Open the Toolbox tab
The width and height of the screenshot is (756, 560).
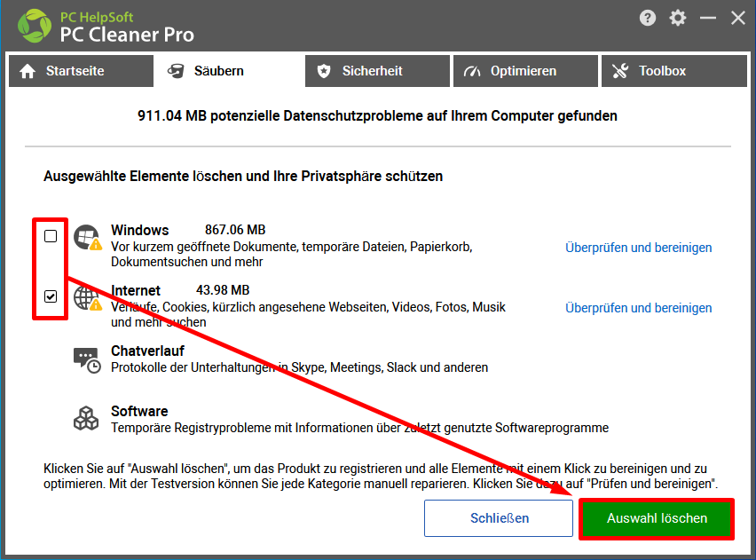[674, 71]
